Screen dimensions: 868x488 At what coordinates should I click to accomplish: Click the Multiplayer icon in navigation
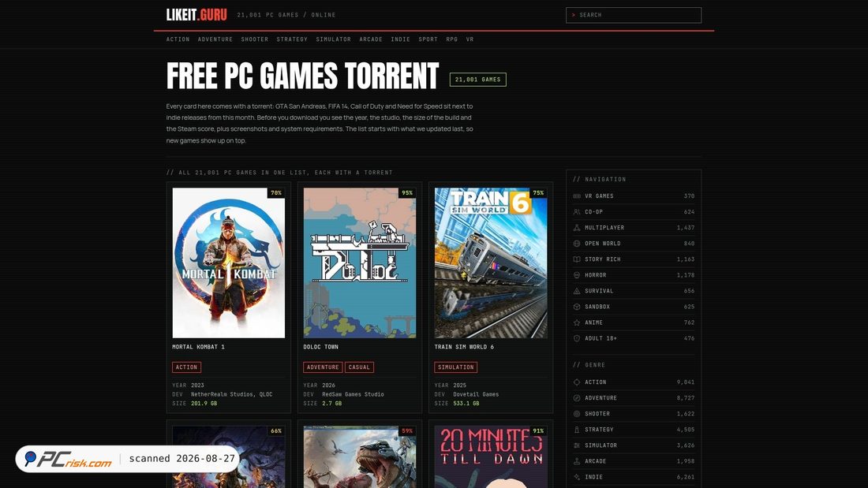(576, 227)
